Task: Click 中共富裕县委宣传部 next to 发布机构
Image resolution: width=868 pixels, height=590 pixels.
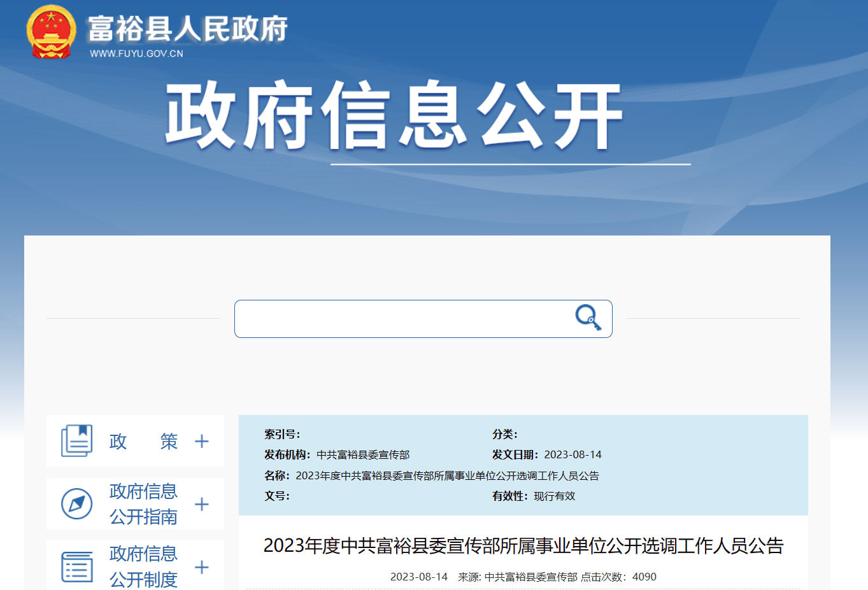Action: tap(363, 454)
